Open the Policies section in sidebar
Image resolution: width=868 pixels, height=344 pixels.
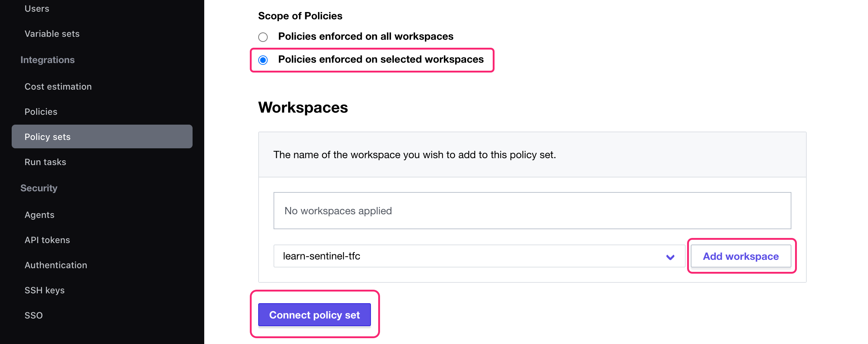click(x=41, y=112)
